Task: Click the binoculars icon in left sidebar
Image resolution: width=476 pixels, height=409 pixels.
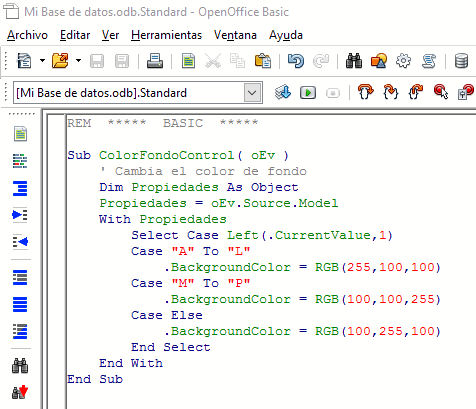Action: [20, 366]
